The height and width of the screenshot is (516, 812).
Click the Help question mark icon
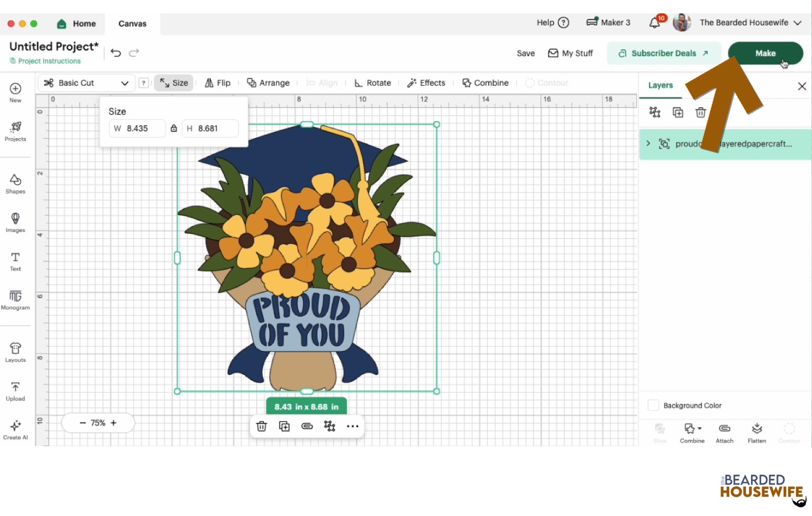click(563, 22)
